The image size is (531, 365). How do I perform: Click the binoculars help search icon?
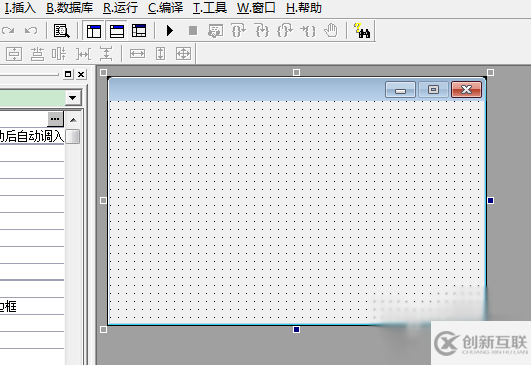pos(362,31)
